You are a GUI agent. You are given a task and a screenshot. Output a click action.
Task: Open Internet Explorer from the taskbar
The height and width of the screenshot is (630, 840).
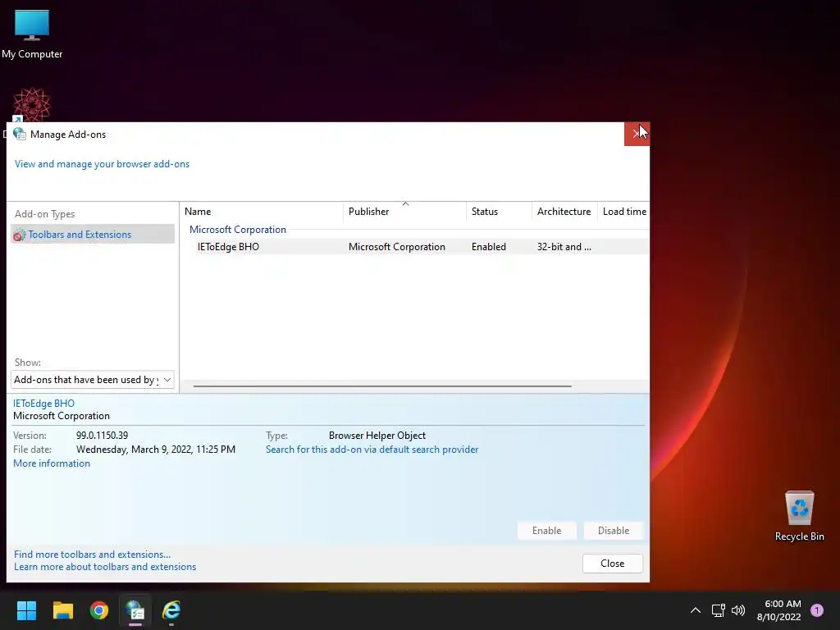pos(171,610)
